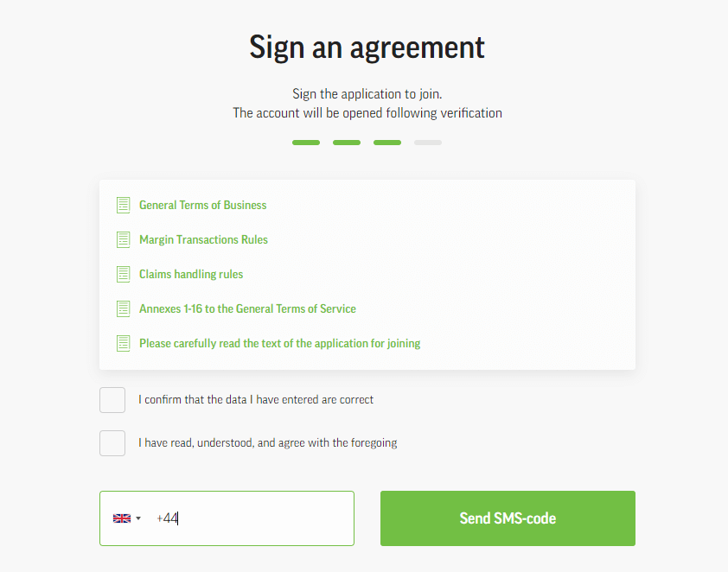Click the grey fourth progress step
Image resolution: width=728 pixels, height=572 pixels.
point(428,143)
